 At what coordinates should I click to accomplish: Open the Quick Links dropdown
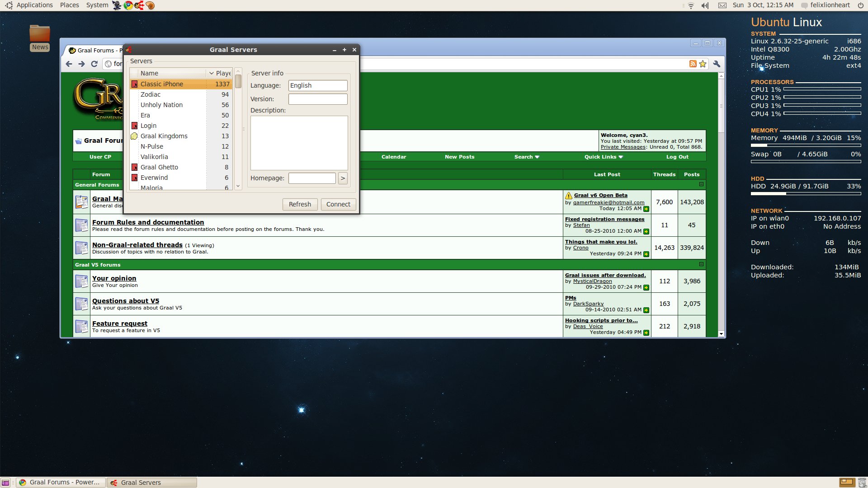(603, 157)
